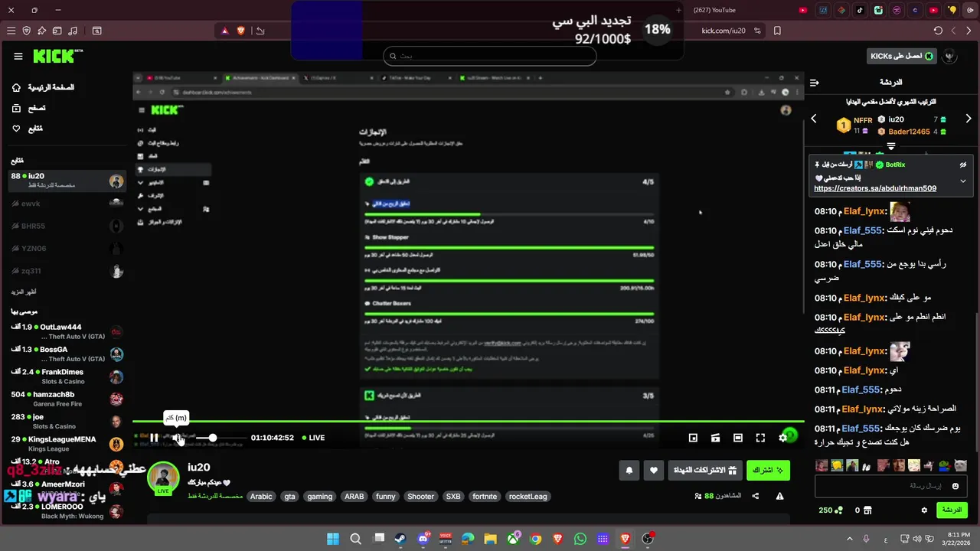Show previous leaderboard page
The height and width of the screenshot is (551, 980).
coord(814,119)
